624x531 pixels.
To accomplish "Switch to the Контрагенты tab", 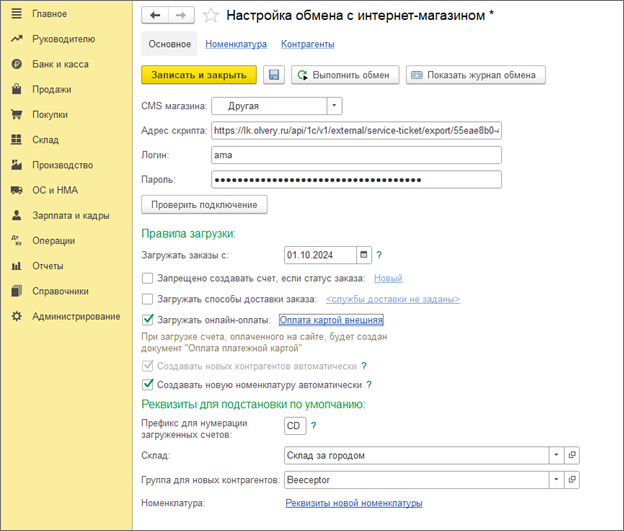I will coord(308,44).
